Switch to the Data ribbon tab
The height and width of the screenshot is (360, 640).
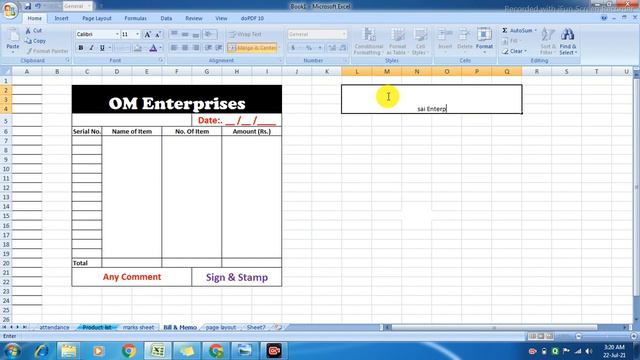click(166, 18)
